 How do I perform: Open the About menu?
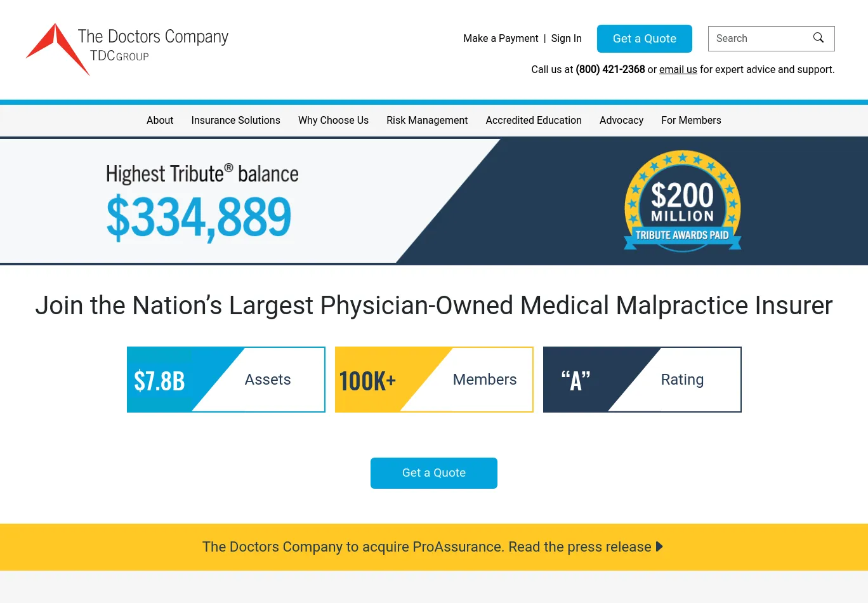point(160,121)
